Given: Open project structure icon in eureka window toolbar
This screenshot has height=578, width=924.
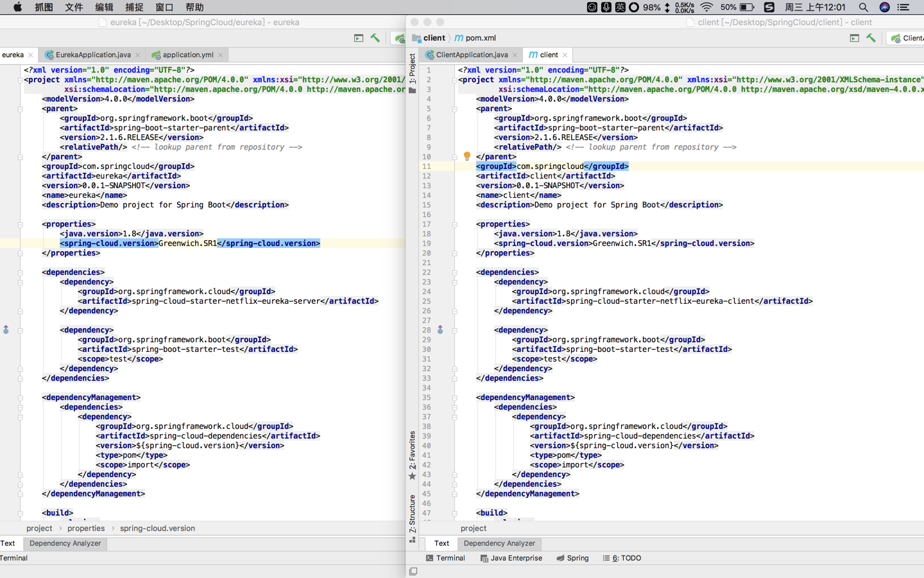Looking at the screenshot, I should 359,38.
